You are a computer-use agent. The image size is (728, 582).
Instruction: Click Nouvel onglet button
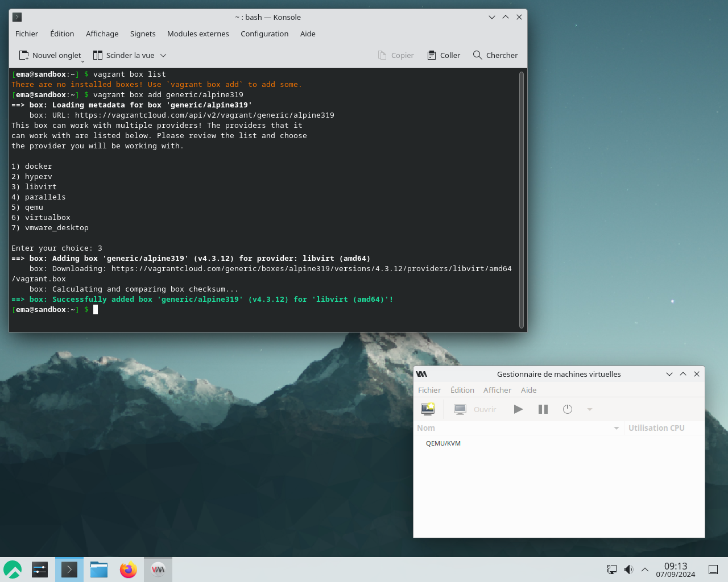tap(51, 55)
